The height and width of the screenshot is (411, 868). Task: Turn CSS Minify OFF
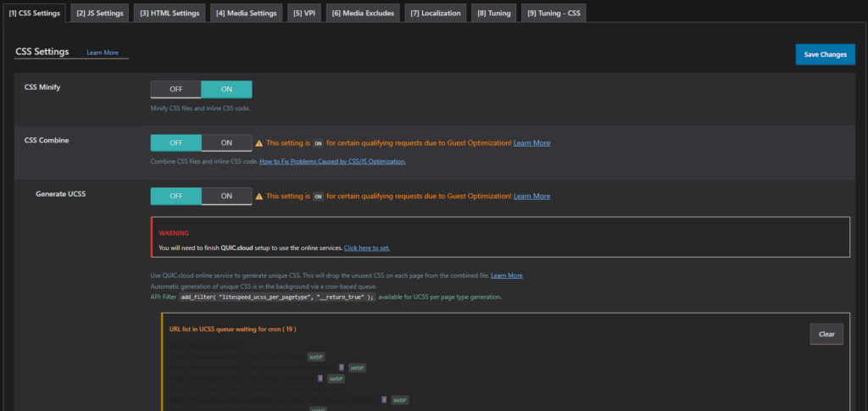coord(176,89)
